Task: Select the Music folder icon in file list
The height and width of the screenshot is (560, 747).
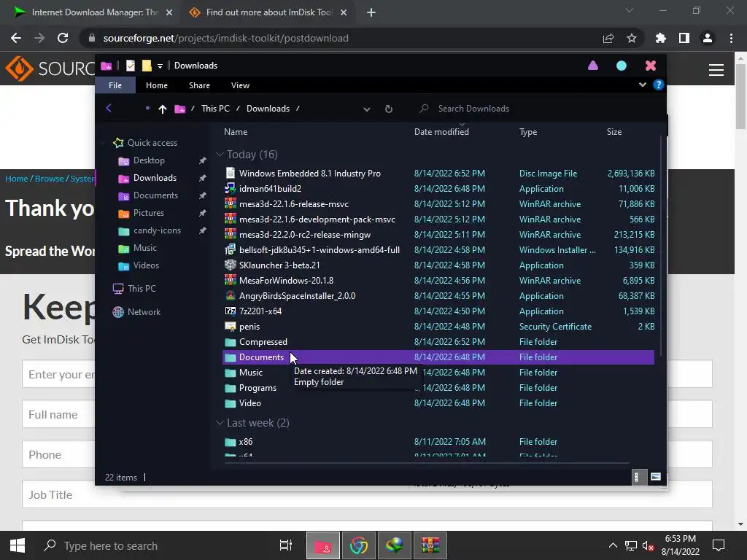Action: (231, 373)
